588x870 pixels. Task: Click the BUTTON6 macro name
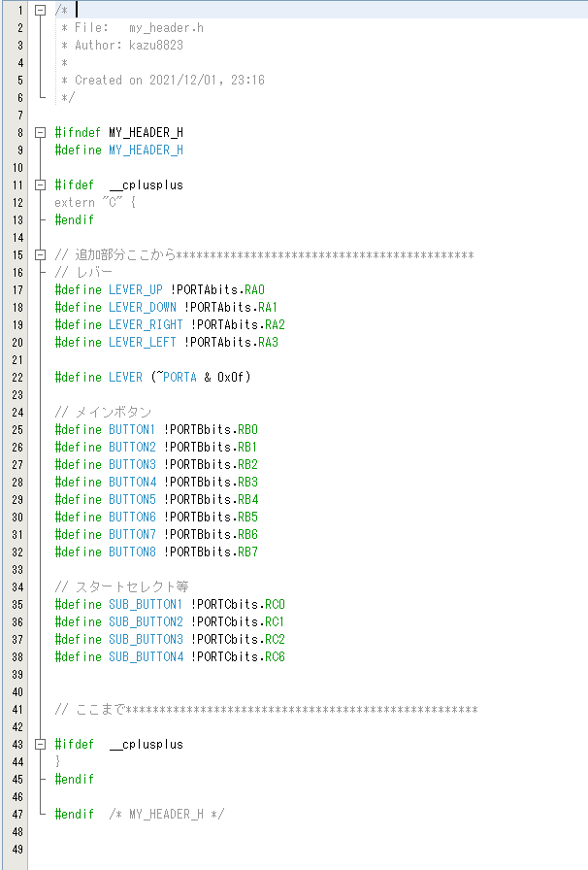(132, 517)
